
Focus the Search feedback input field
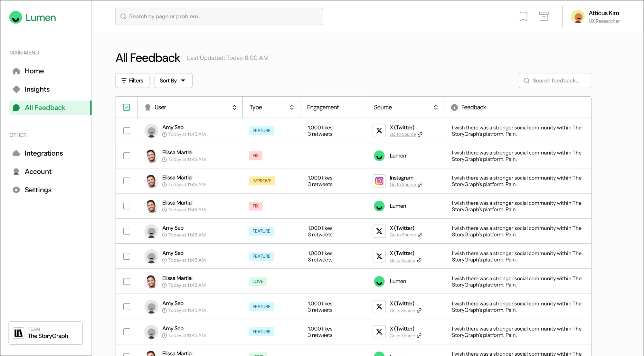(x=555, y=81)
